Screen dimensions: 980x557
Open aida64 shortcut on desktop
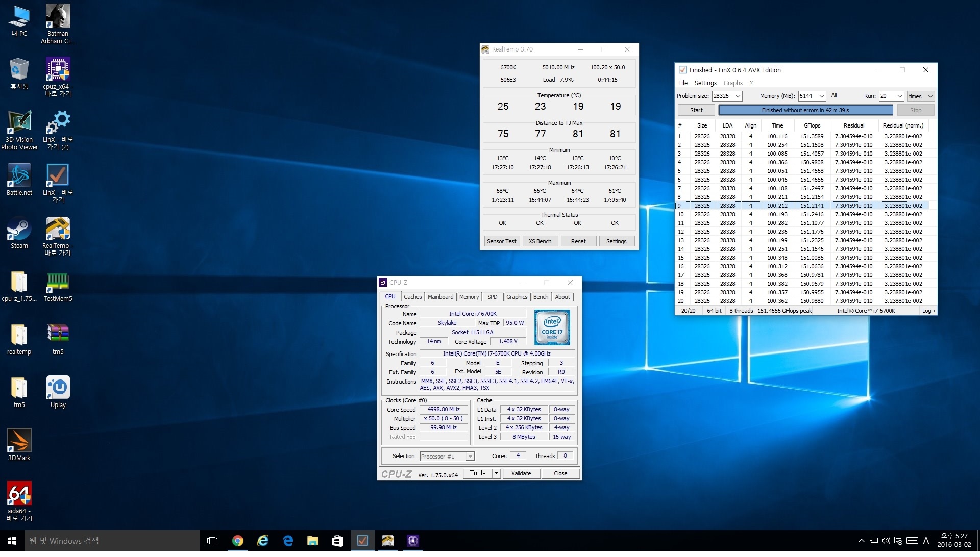pos(19,501)
